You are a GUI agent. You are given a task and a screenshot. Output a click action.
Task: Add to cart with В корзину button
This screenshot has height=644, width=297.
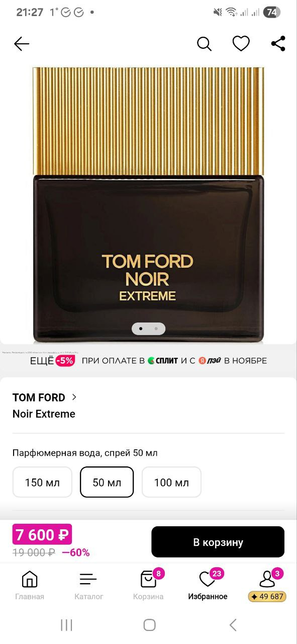click(x=218, y=542)
